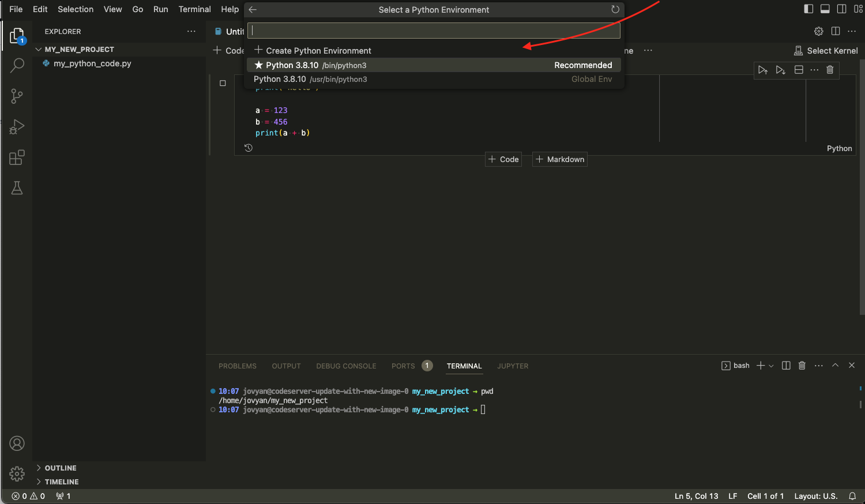This screenshot has width=865, height=504.
Task: Toggle primary side bar visibility
Action: [x=808, y=9]
